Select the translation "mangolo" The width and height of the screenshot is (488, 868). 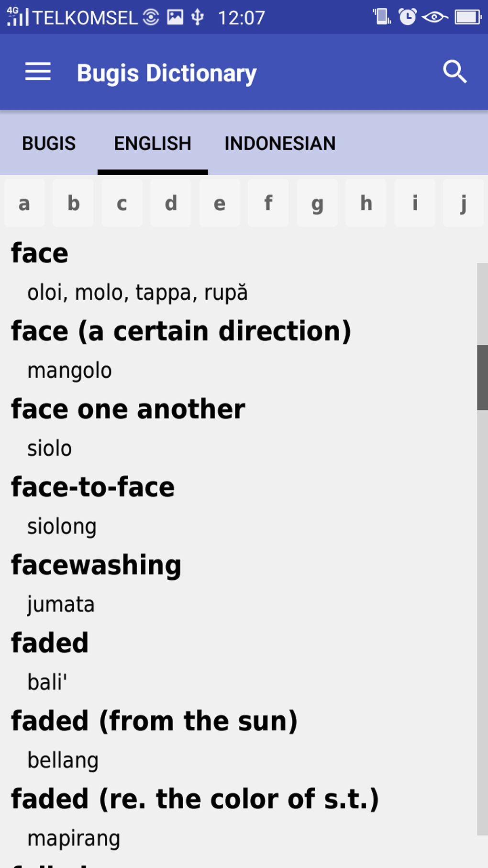pos(70,370)
